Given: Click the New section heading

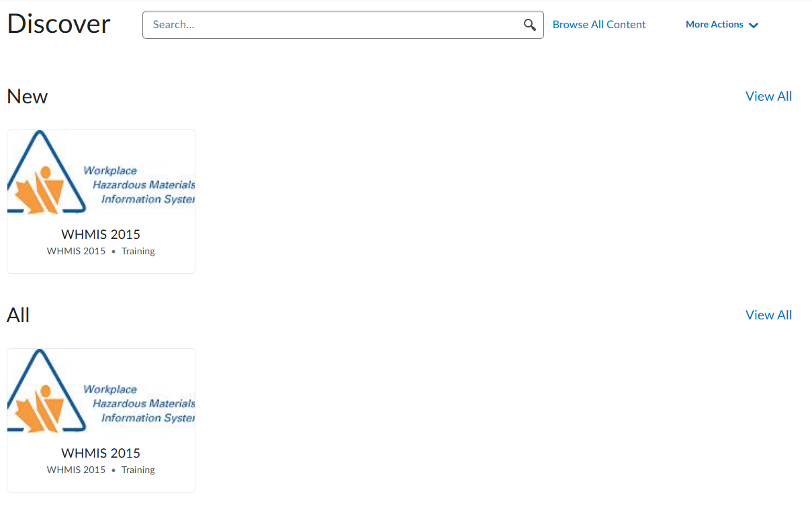Looking at the screenshot, I should click(27, 97).
